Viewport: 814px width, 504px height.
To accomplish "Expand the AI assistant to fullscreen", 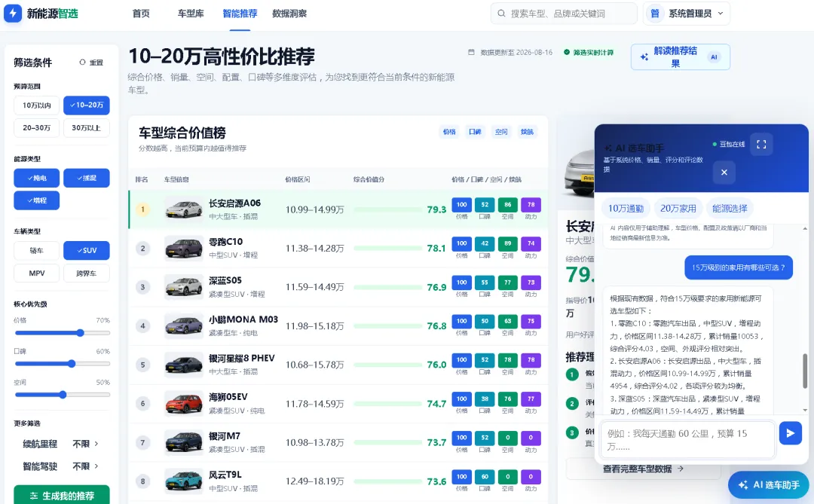I will tap(761, 145).
